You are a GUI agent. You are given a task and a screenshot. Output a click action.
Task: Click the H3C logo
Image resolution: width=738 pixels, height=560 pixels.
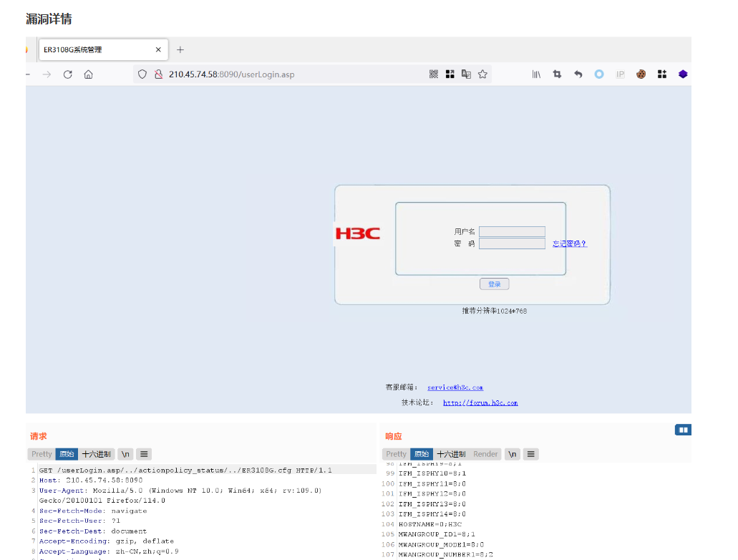358,233
